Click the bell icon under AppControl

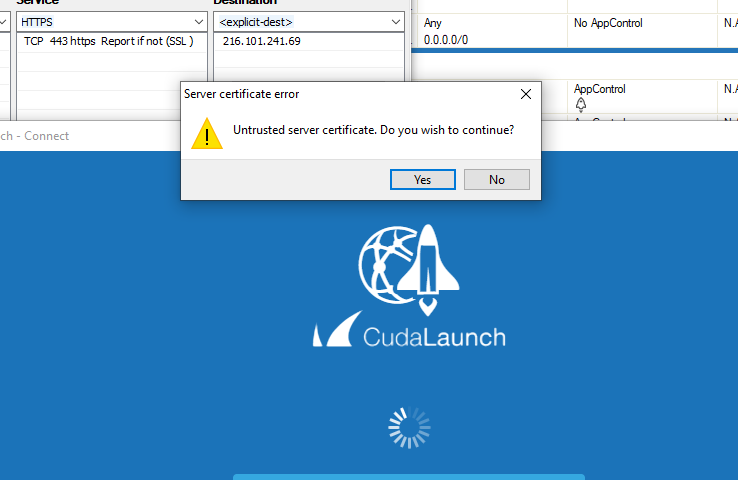coord(581,104)
